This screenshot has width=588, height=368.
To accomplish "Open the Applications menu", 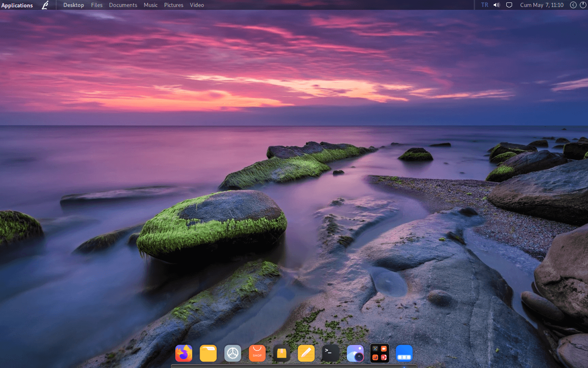I will point(17,5).
